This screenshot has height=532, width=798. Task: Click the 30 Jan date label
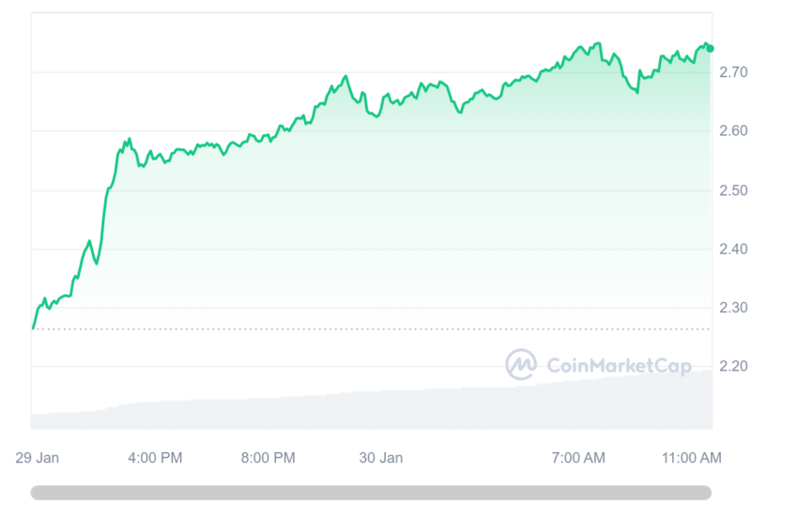[381, 458]
